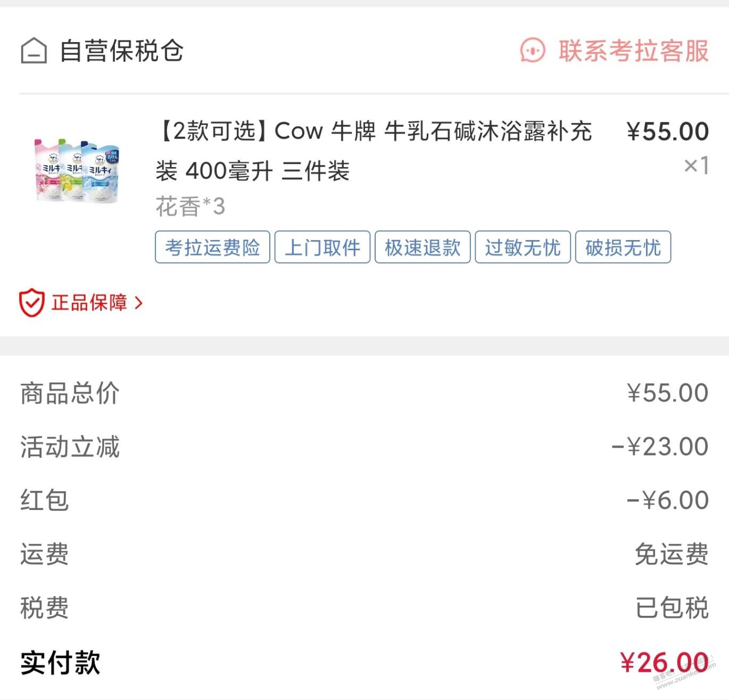Tap the 过敏无忧 tag
This screenshot has height=700, width=729.
(523, 247)
